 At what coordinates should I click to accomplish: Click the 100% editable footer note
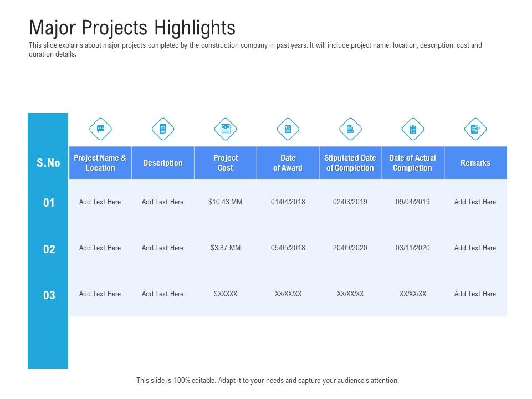268,380
